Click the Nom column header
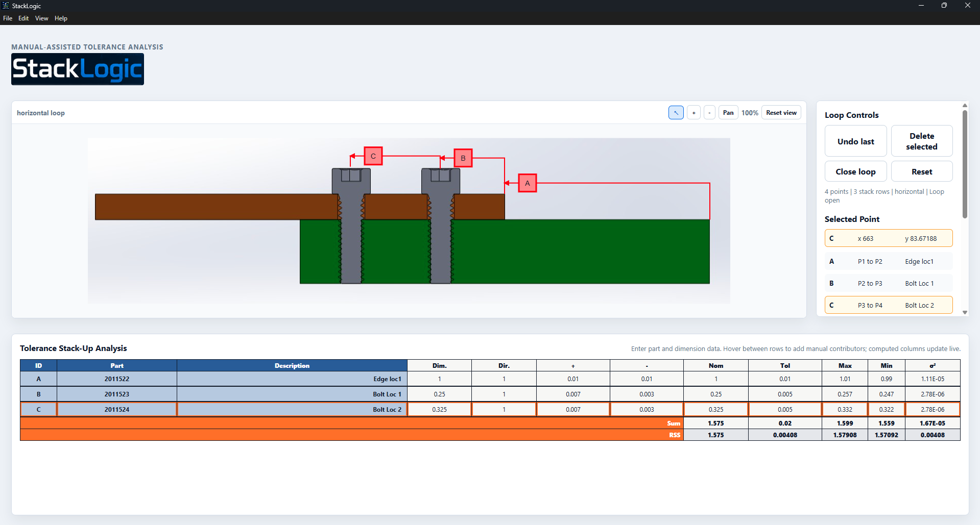Viewport: 980px width, 525px height. coord(716,365)
